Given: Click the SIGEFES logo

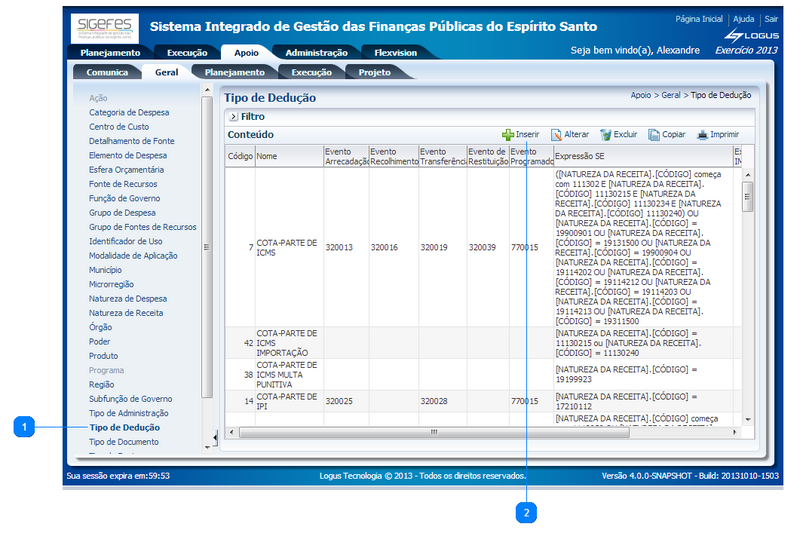Looking at the screenshot, I should 104,27.
